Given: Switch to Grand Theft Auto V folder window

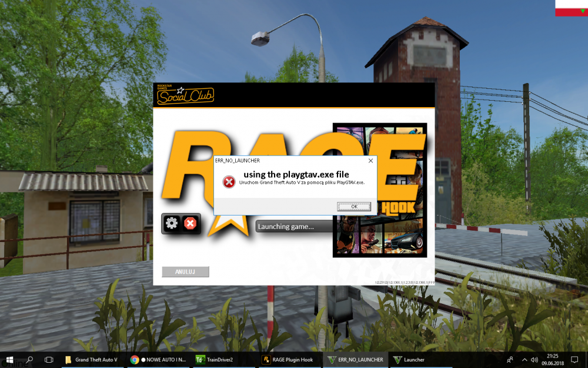Looking at the screenshot, I should tap(92, 360).
